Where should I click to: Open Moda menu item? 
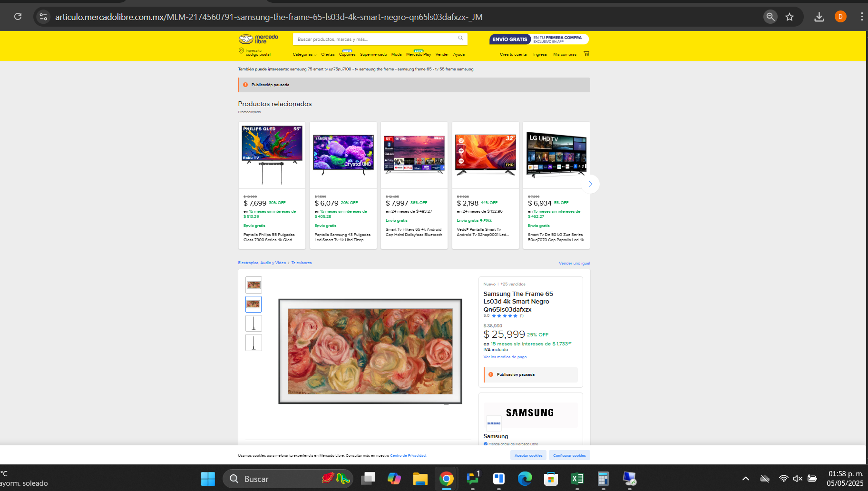pos(397,54)
